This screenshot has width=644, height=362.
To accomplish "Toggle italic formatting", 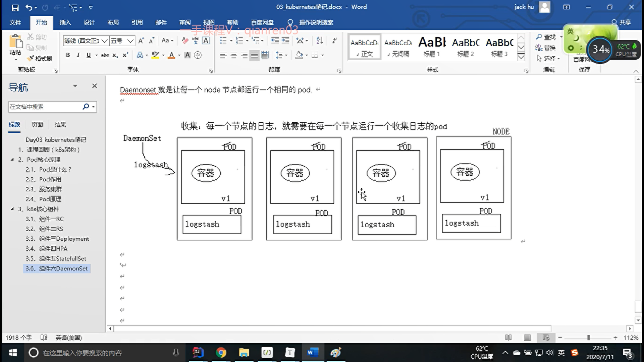I will pos(78,55).
